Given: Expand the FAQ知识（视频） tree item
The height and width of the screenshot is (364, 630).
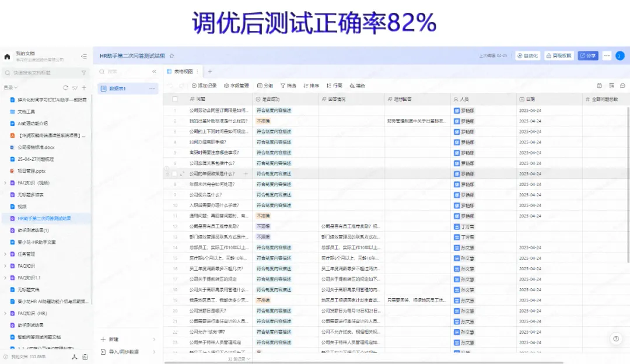Looking at the screenshot, I should coord(5,183).
